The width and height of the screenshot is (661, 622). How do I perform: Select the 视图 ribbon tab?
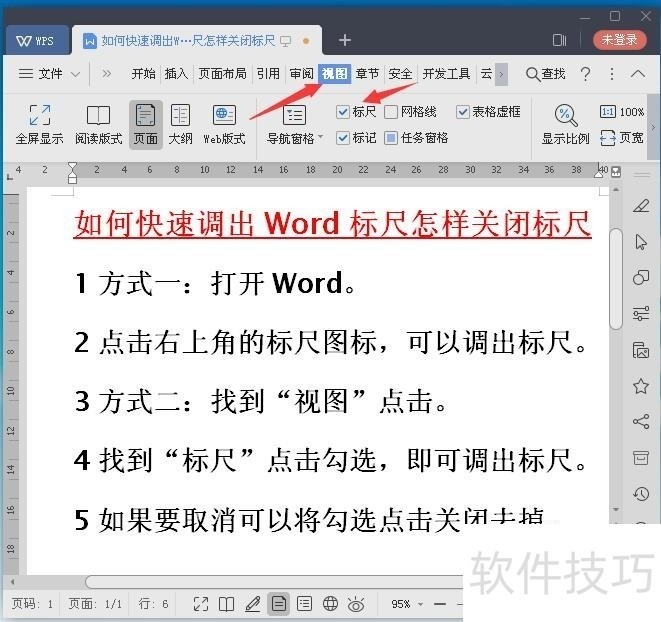tap(335, 74)
